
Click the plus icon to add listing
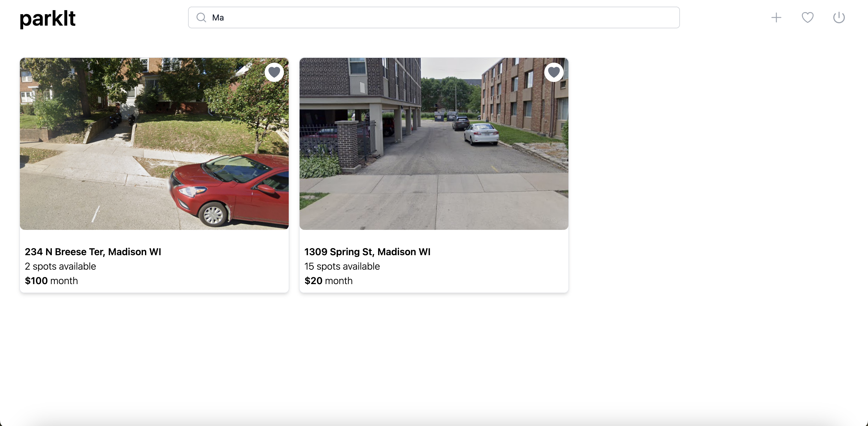coord(776,17)
